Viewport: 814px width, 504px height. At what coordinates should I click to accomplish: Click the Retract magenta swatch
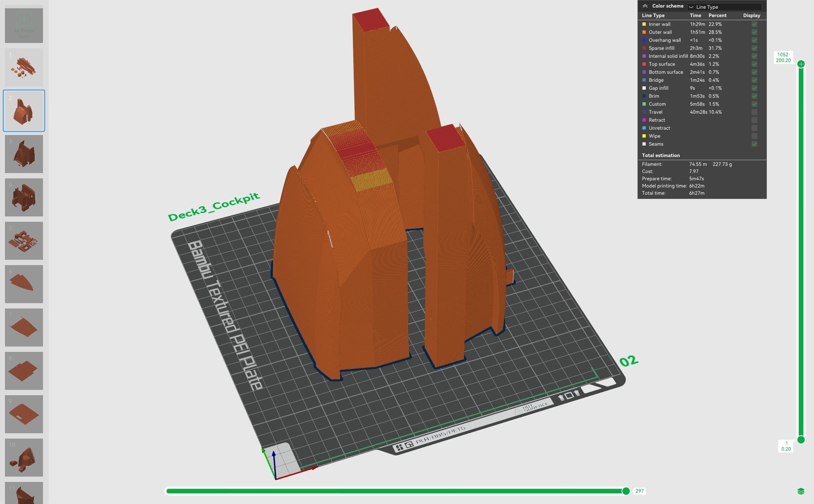(644, 120)
